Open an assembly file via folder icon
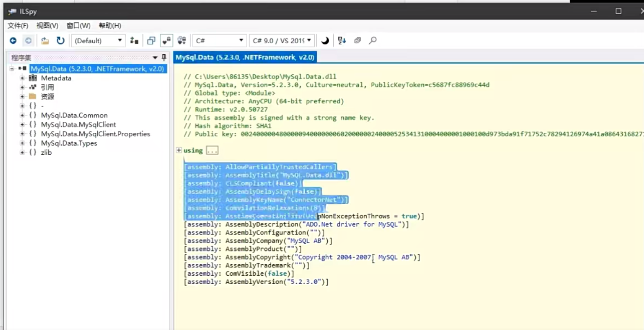 click(45, 40)
